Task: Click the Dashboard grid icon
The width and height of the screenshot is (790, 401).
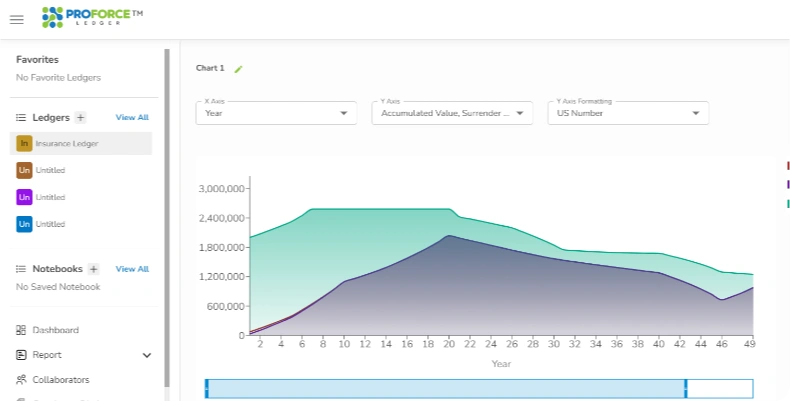Action: pos(21,330)
